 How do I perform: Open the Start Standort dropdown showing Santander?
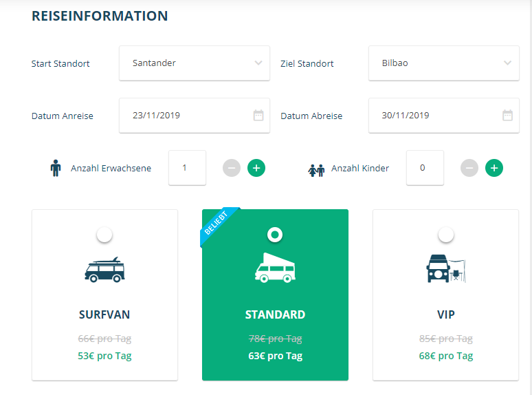click(x=195, y=63)
